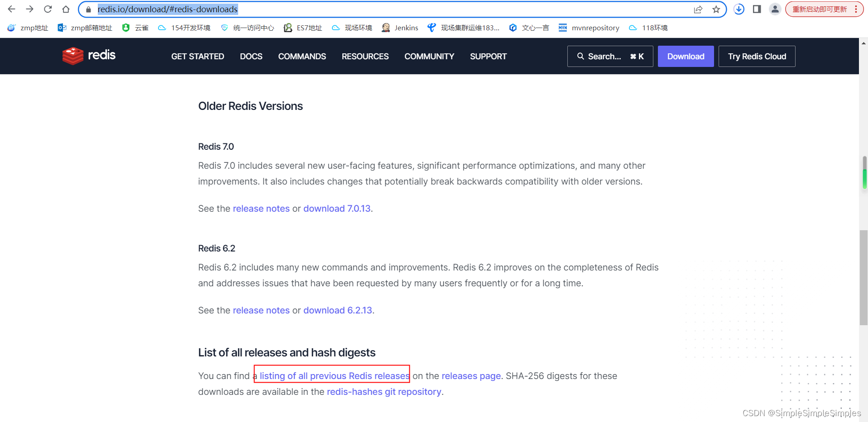Open the releases page link

pos(471,376)
